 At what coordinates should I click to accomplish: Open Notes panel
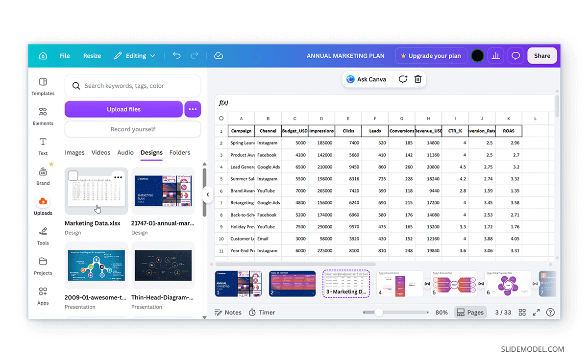pyautogui.click(x=228, y=313)
